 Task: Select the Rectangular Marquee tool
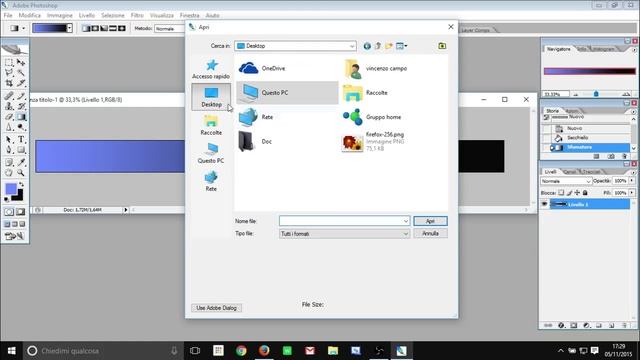point(9,62)
